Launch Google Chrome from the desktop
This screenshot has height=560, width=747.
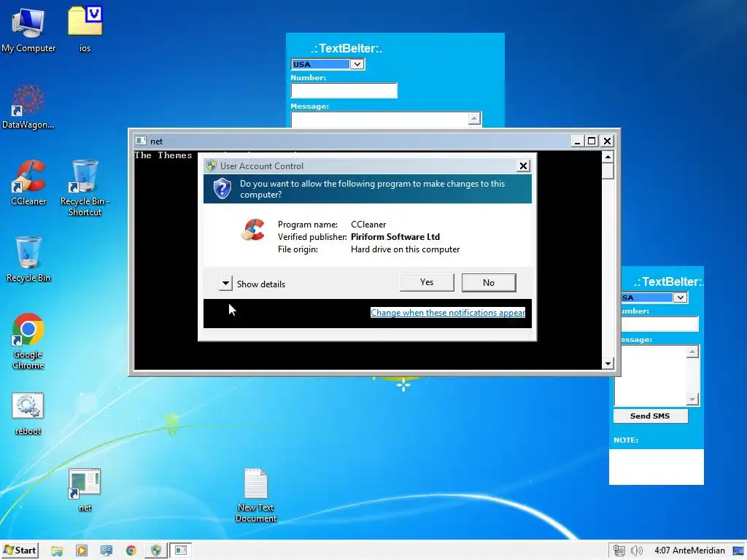click(28, 341)
